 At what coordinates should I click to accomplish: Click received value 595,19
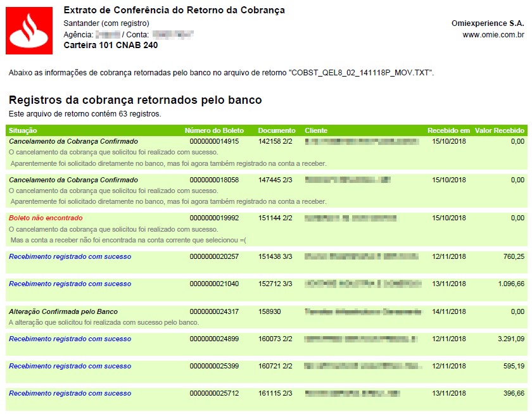point(514,366)
